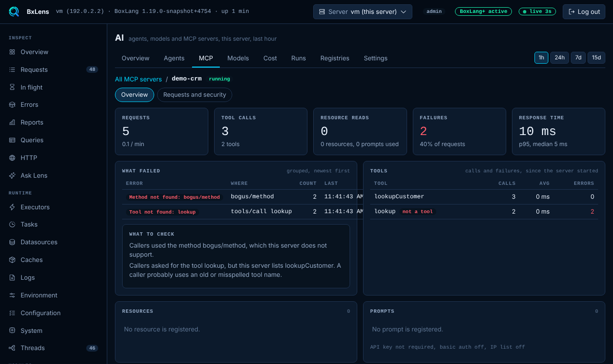The width and height of the screenshot is (613, 364).
Task: Click the Executors lightning bolt icon
Action: [12, 207]
